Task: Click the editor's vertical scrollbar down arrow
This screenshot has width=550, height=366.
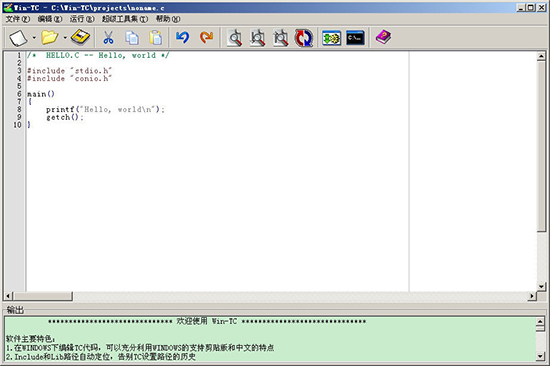Action: pos(541,287)
